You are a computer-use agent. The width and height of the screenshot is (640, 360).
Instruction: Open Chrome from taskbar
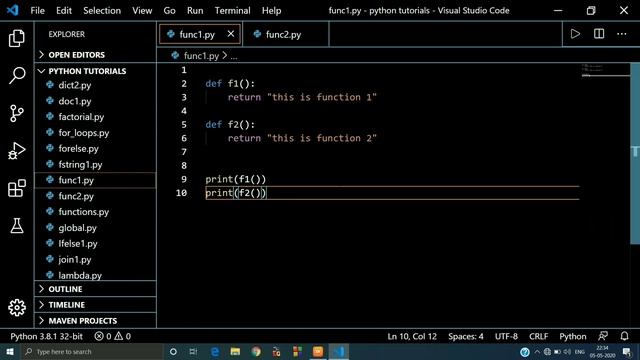point(256,351)
